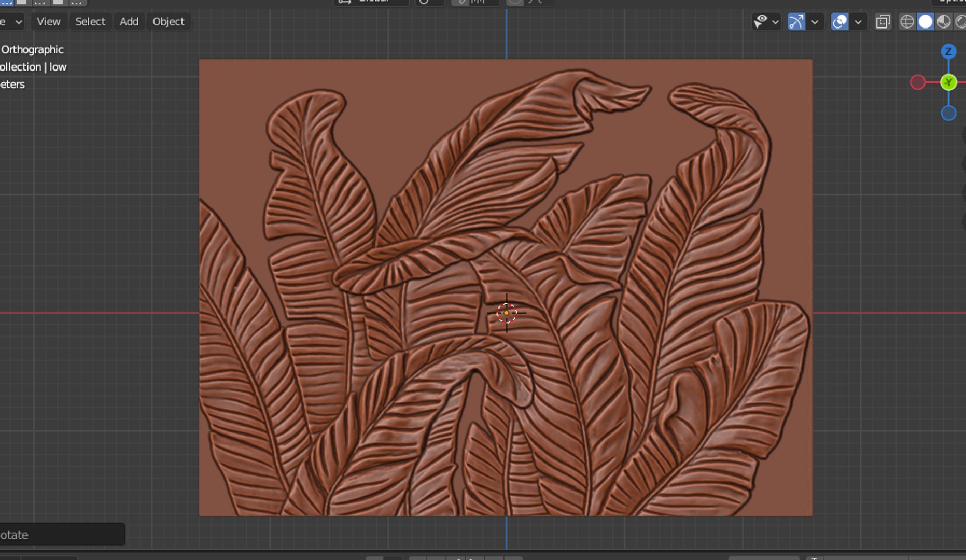The width and height of the screenshot is (966, 560).
Task: Switch to material preview shading
Action: [x=944, y=22]
